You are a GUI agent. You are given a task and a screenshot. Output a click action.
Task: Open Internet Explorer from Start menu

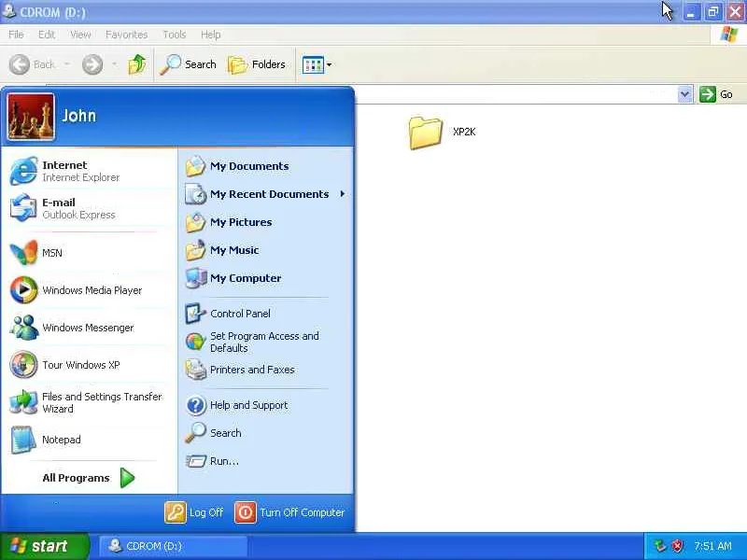(x=90, y=171)
